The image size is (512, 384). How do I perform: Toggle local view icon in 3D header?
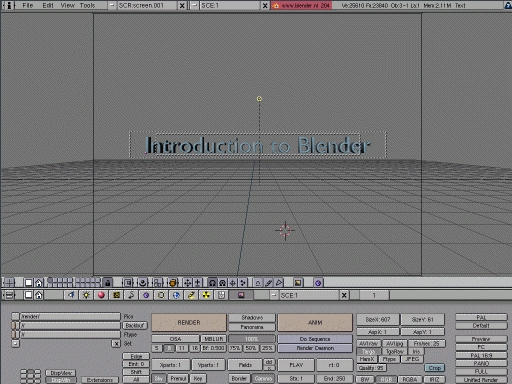[128, 283]
